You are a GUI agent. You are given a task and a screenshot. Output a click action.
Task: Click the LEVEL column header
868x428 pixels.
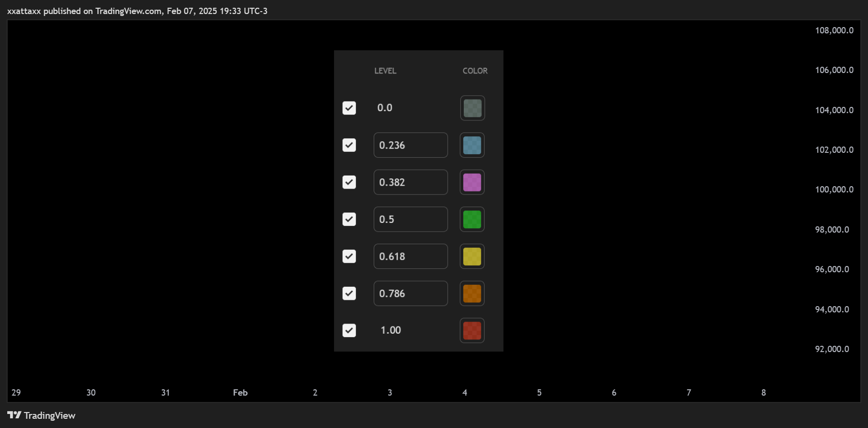point(385,71)
